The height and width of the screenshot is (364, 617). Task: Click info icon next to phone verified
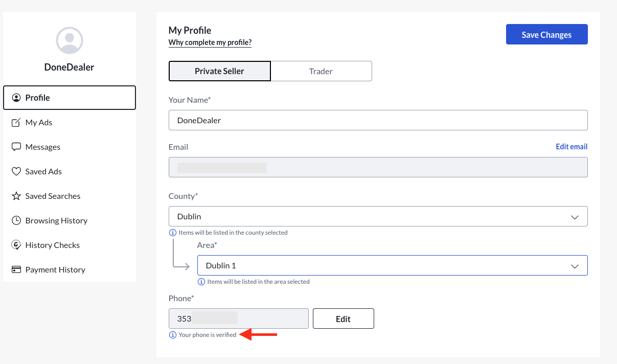[172, 335]
